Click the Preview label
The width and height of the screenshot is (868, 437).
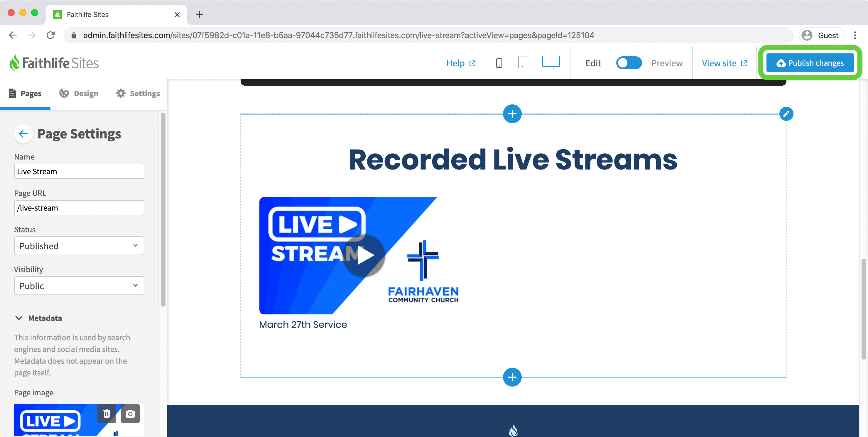point(666,63)
